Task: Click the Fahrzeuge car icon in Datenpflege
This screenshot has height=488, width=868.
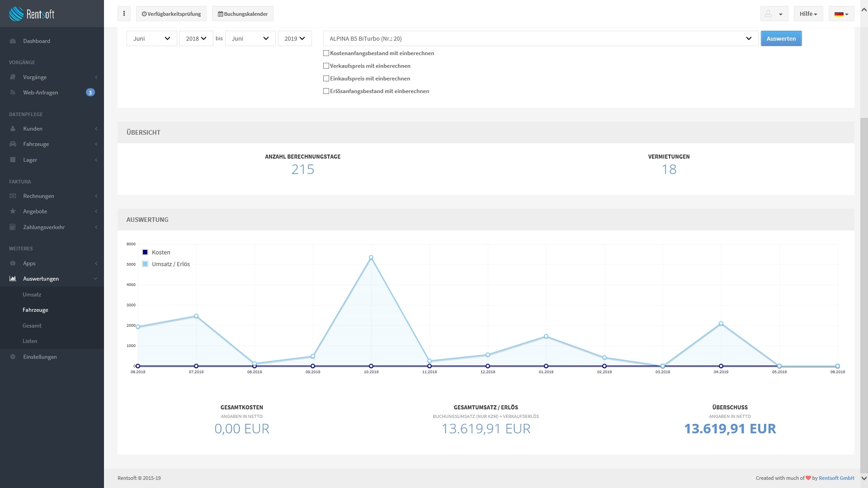Action: [13, 144]
